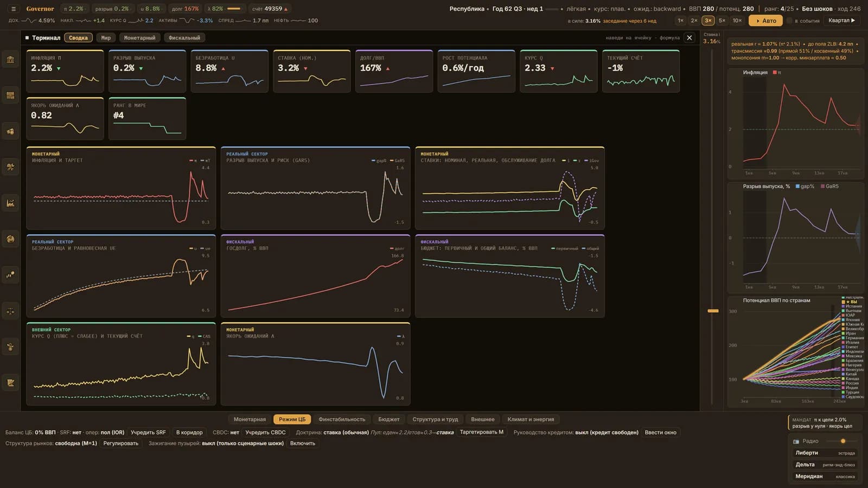Advance by clicking the Квартал button
868x488 pixels.
(841, 21)
